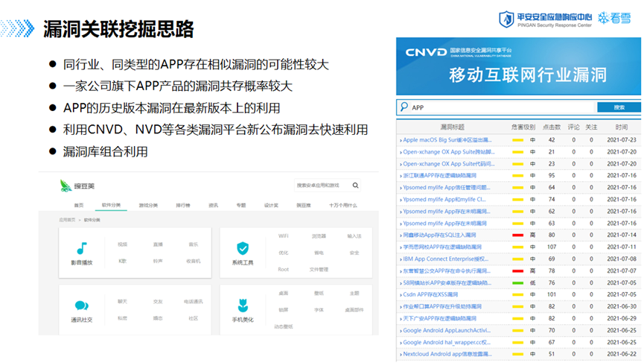Image resolution: width=644 pixels, height=363 pixels.
Task: Click red severity bar for 东莞智慧公交APP row
Action: click(x=517, y=271)
